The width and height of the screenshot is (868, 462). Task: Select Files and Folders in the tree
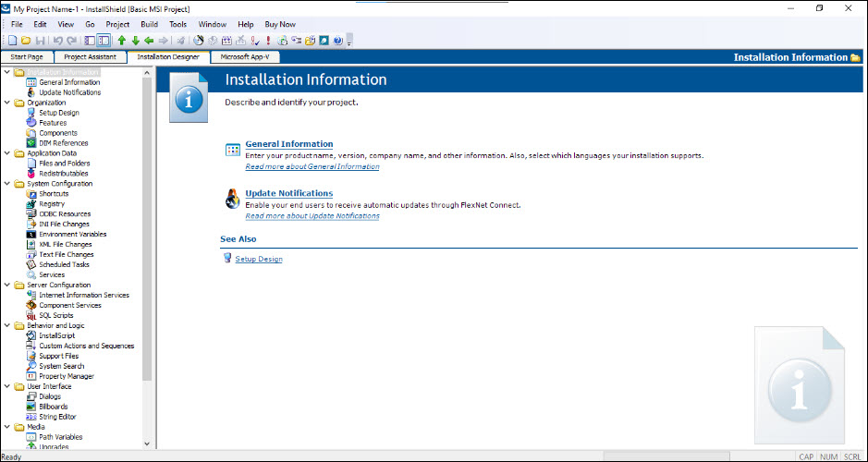tap(64, 164)
